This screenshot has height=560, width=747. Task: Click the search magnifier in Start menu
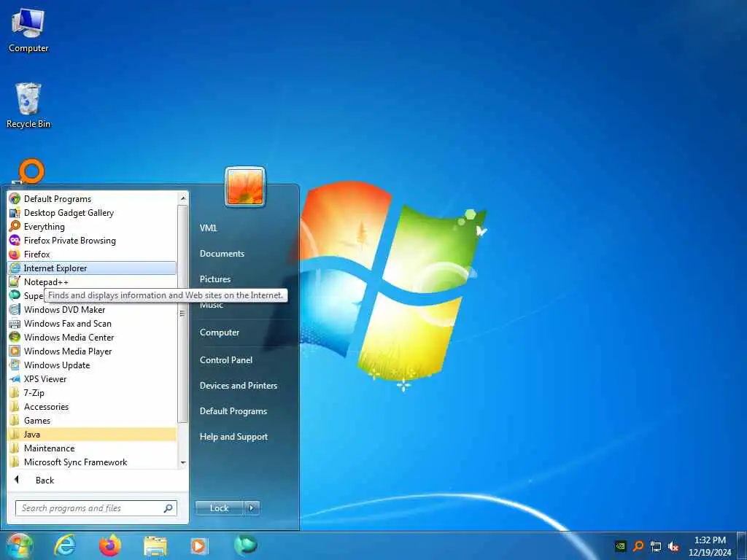[169, 508]
